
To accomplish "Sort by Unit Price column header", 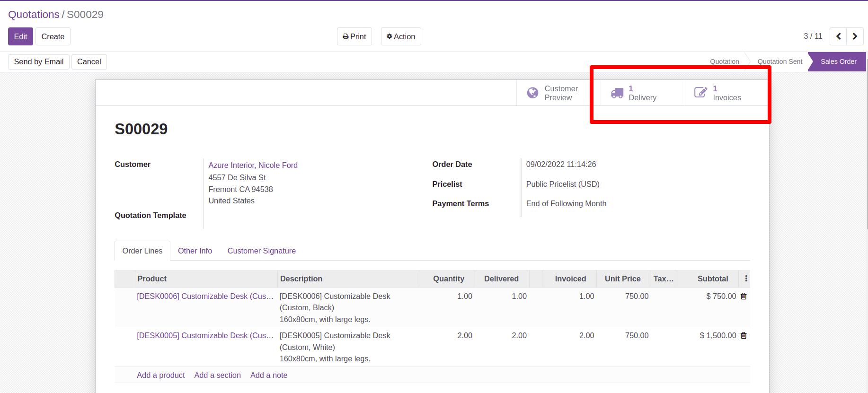I will click(x=624, y=279).
